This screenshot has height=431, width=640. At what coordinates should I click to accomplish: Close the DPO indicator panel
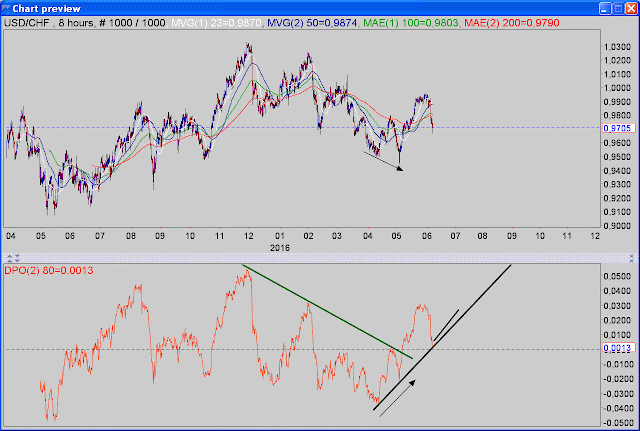click(x=631, y=258)
